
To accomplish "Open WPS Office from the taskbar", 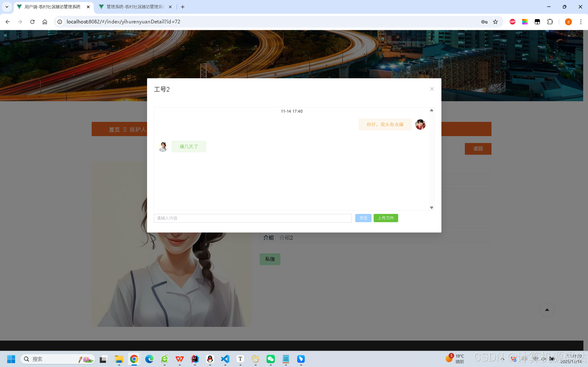I will click(x=179, y=359).
